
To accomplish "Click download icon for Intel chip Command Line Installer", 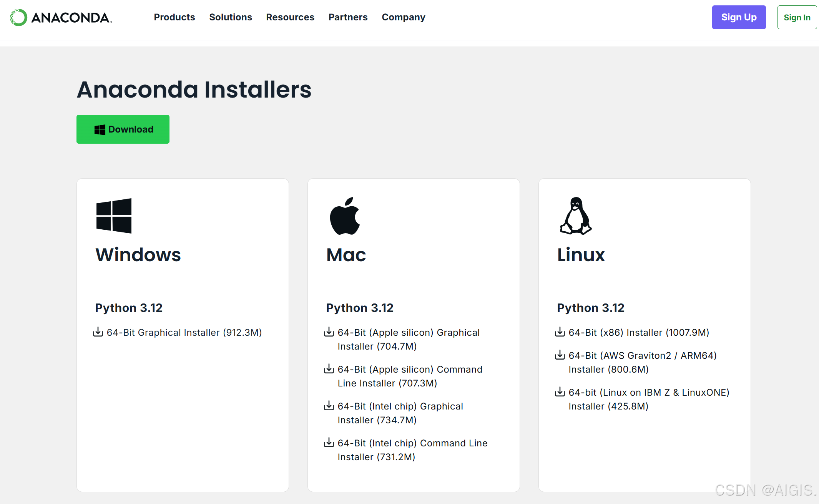I will 329,443.
